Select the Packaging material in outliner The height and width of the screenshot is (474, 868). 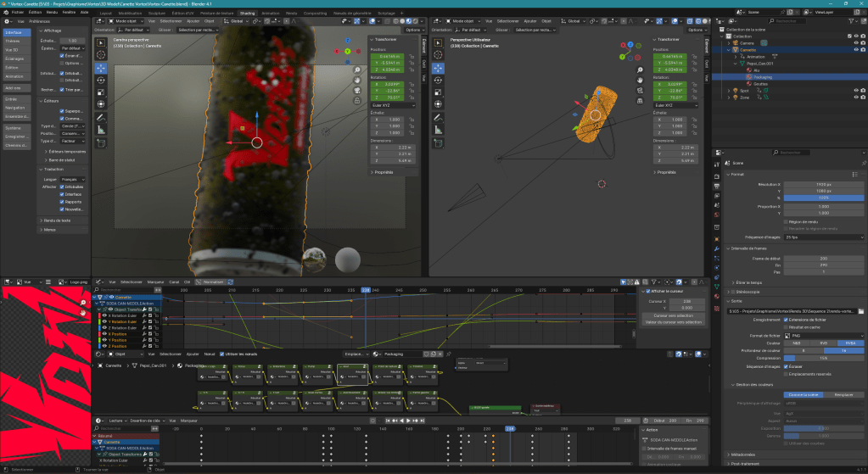[764, 76]
